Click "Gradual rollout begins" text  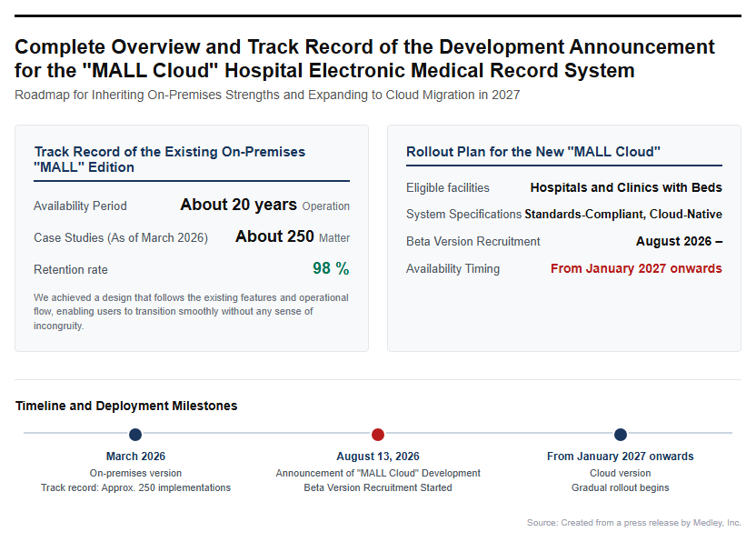tap(621, 487)
